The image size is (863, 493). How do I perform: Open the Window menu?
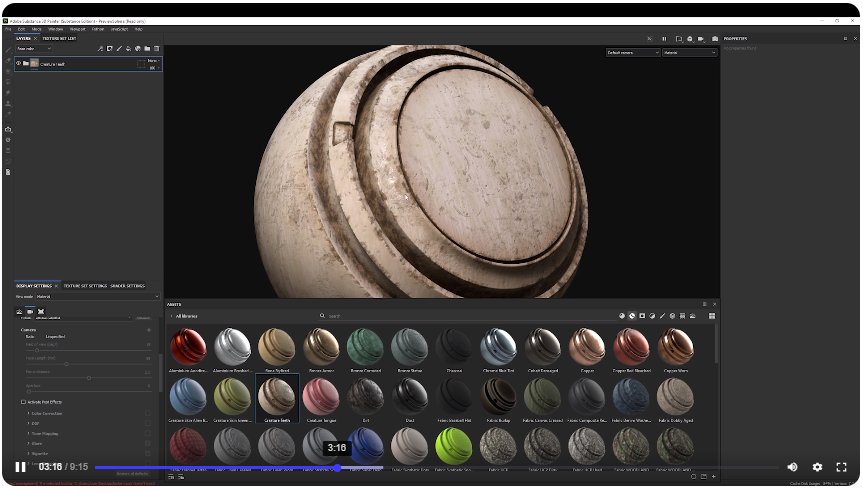point(56,29)
